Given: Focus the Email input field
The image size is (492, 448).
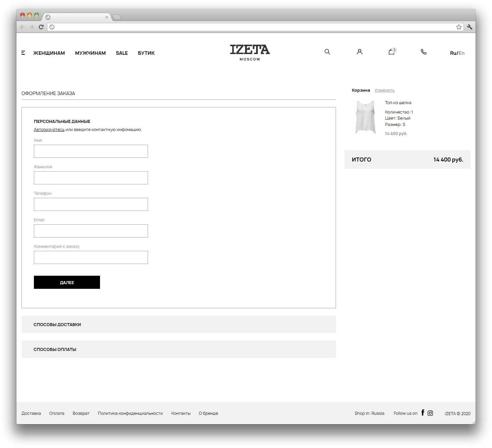Looking at the screenshot, I should (x=91, y=231).
